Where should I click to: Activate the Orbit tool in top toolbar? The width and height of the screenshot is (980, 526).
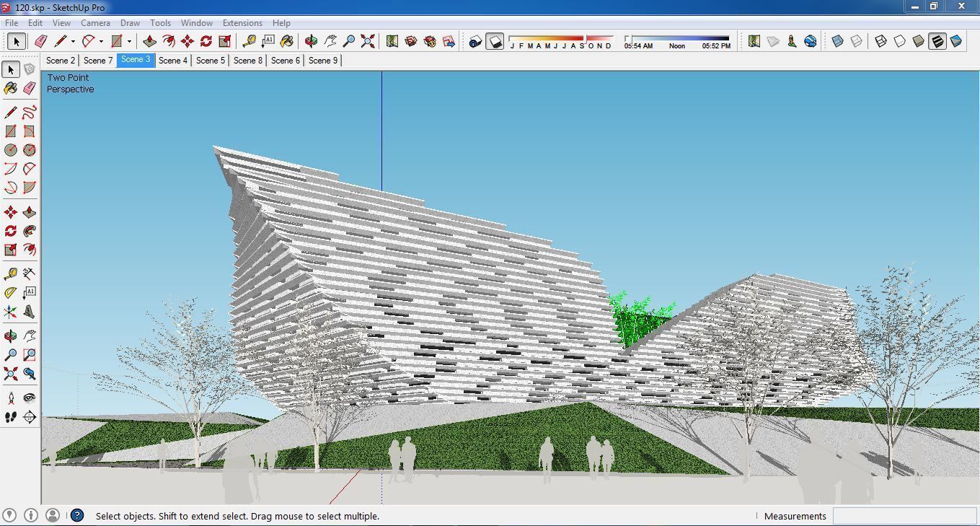pos(311,41)
